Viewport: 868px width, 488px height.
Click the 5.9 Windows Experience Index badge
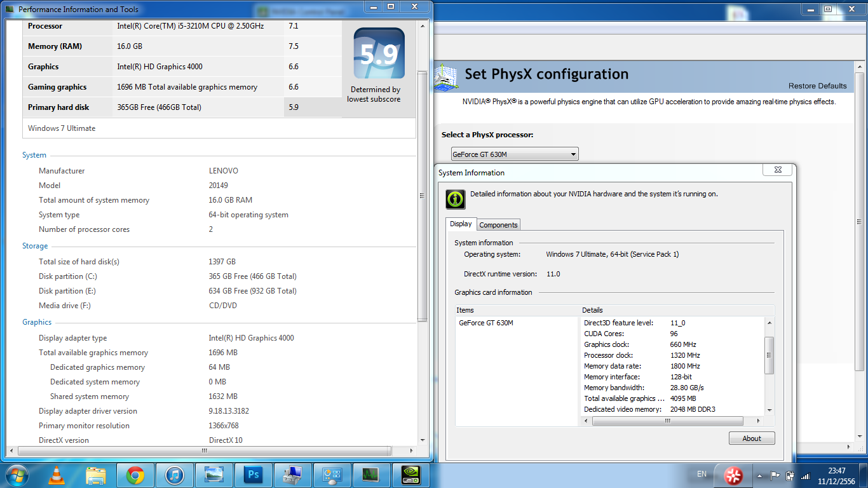coord(379,53)
